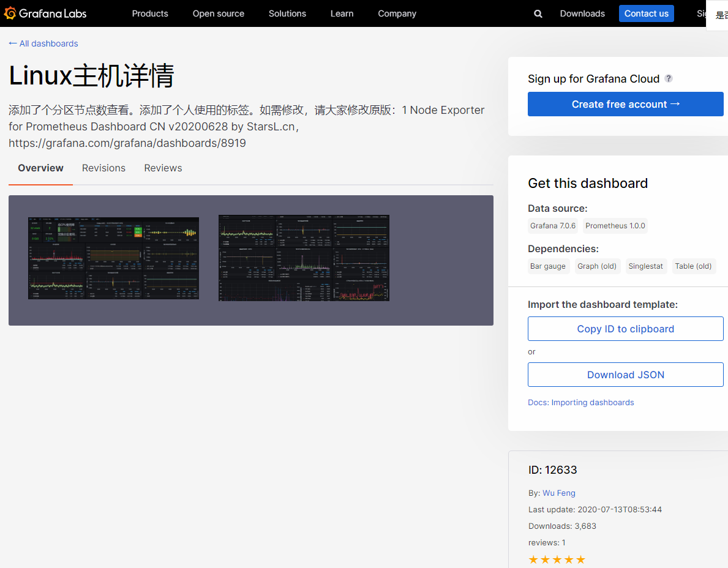This screenshot has height=568, width=728.
Task: Click the Grafana Labs logo
Action: (x=45, y=13)
